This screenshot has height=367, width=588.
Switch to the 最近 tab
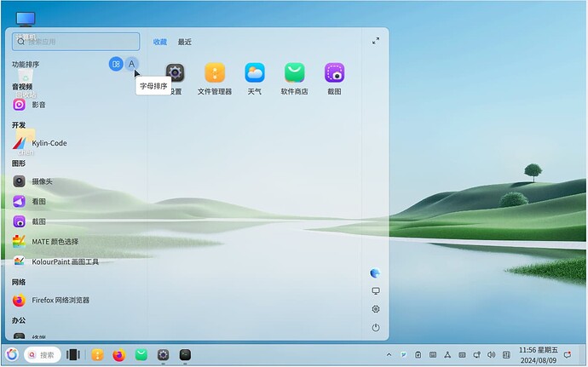pyautogui.click(x=185, y=42)
